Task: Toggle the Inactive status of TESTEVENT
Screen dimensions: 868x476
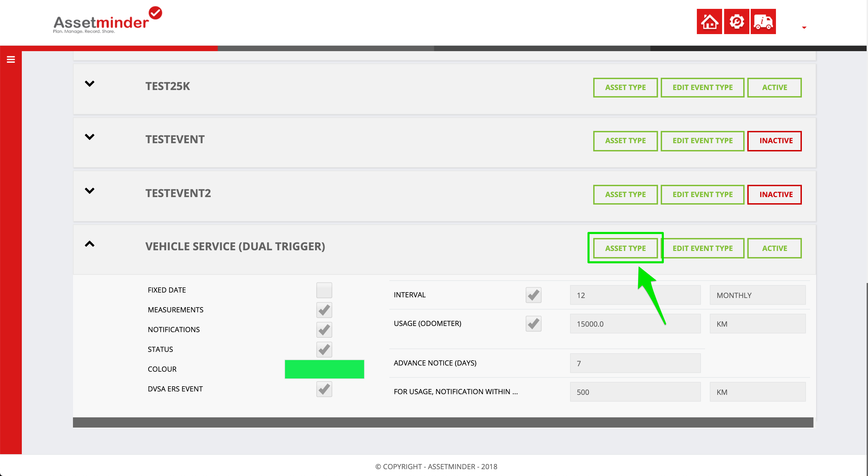Action: pyautogui.click(x=774, y=141)
